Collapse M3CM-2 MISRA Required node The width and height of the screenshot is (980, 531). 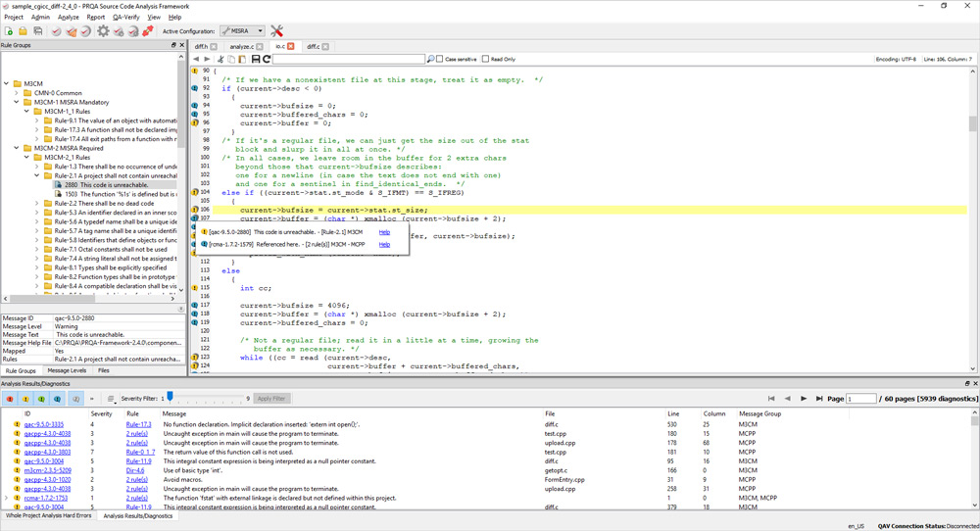(x=17, y=148)
